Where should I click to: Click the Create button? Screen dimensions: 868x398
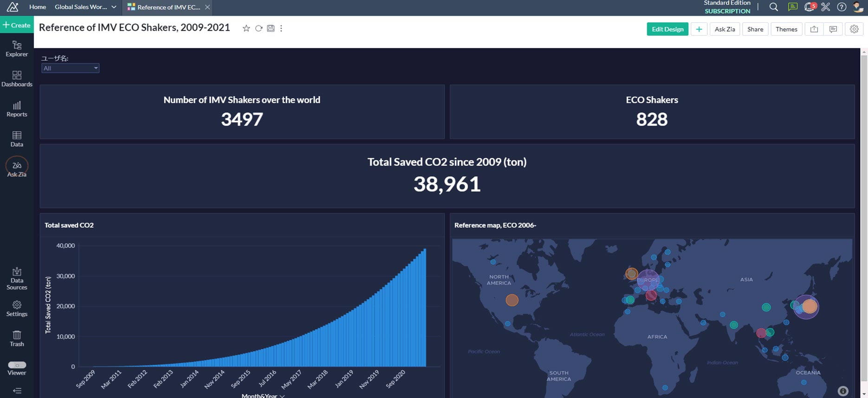point(17,25)
